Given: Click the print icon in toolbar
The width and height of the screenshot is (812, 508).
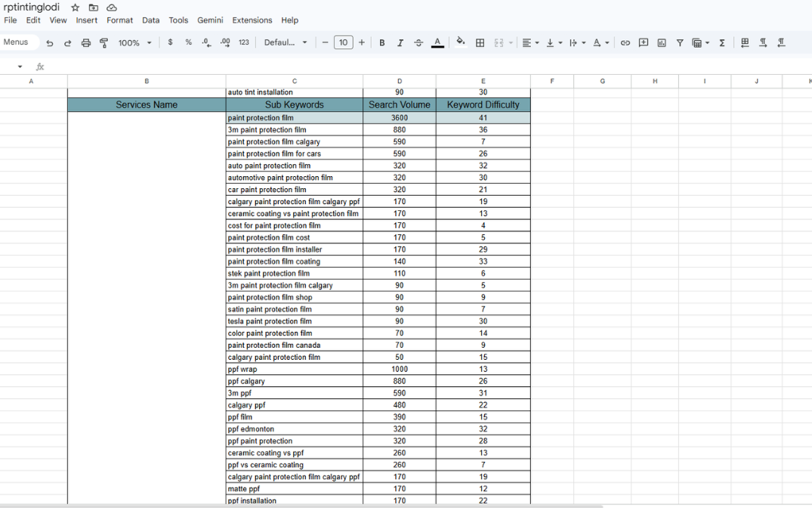Looking at the screenshot, I should pyautogui.click(x=85, y=43).
